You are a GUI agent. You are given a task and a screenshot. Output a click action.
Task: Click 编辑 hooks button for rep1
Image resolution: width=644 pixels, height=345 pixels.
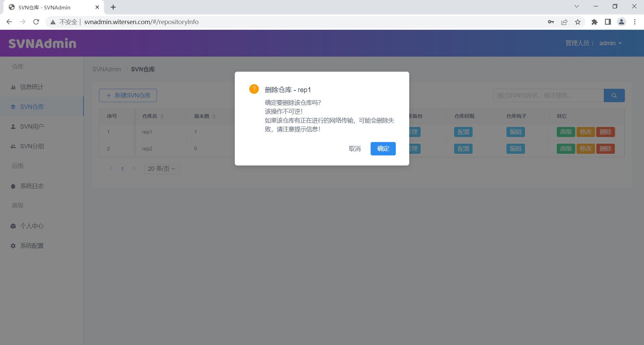pos(516,132)
